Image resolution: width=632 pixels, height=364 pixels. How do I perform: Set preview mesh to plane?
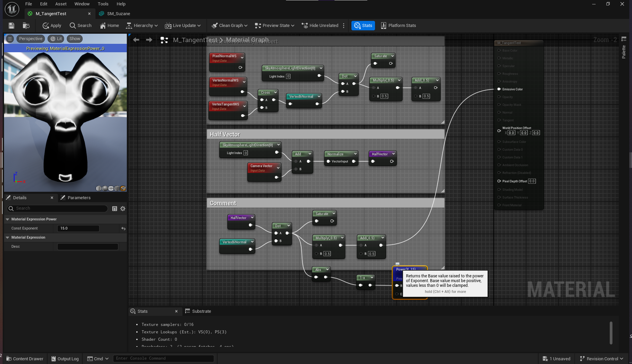coord(111,188)
